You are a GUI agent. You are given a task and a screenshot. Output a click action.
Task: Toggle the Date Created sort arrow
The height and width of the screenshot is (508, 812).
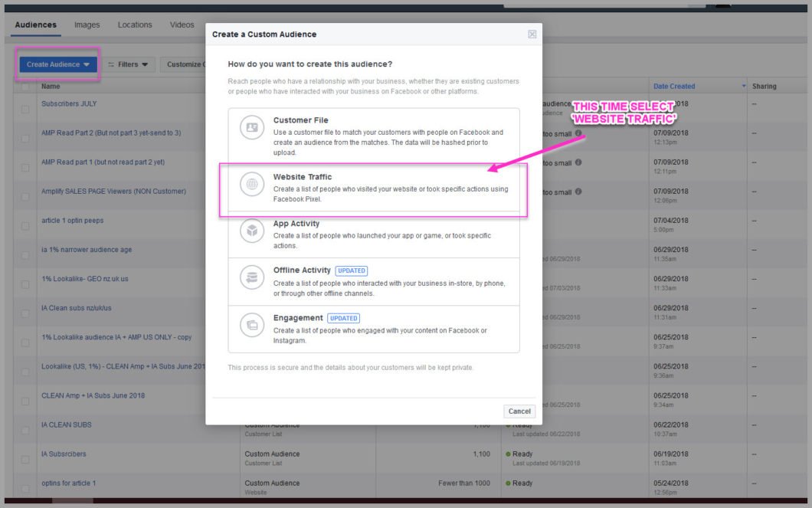tap(744, 86)
